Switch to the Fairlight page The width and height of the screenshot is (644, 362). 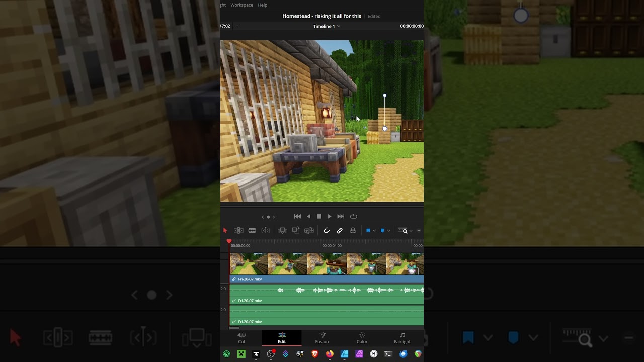pos(402,338)
